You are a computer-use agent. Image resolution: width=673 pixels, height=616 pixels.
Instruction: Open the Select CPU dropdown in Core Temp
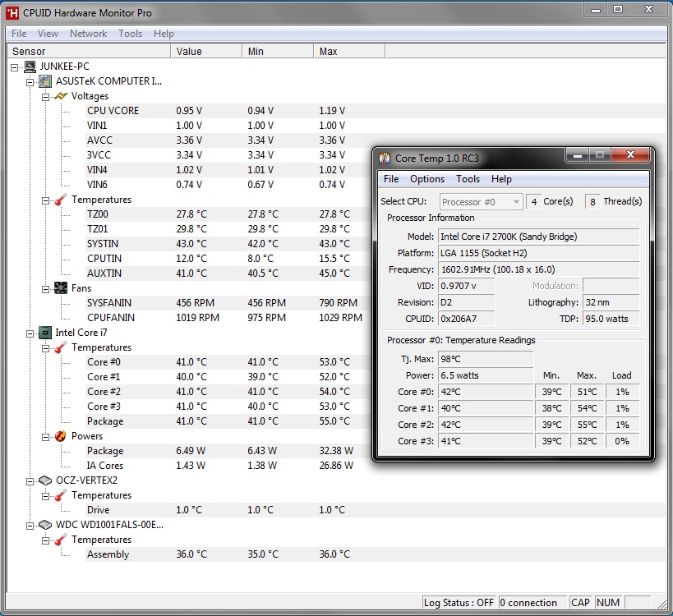pyautogui.click(x=482, y=201)
